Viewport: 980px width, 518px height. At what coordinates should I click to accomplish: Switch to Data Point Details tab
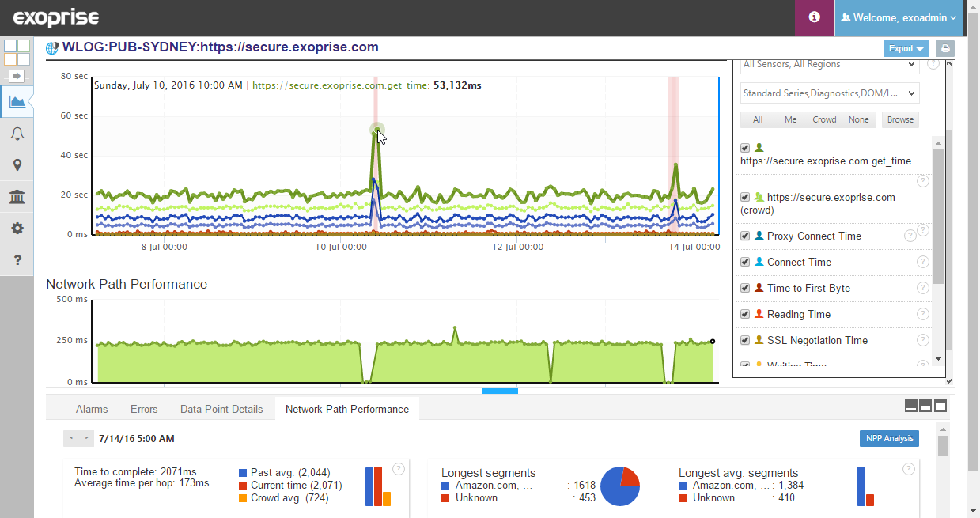[221, 409]
